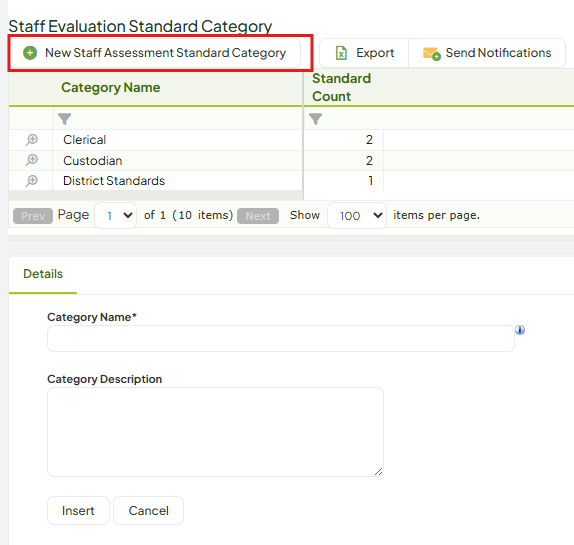Click blue info icon beside Category Name field
The height and width of the screenshot is (545, 574).
(x=520, y=330)
